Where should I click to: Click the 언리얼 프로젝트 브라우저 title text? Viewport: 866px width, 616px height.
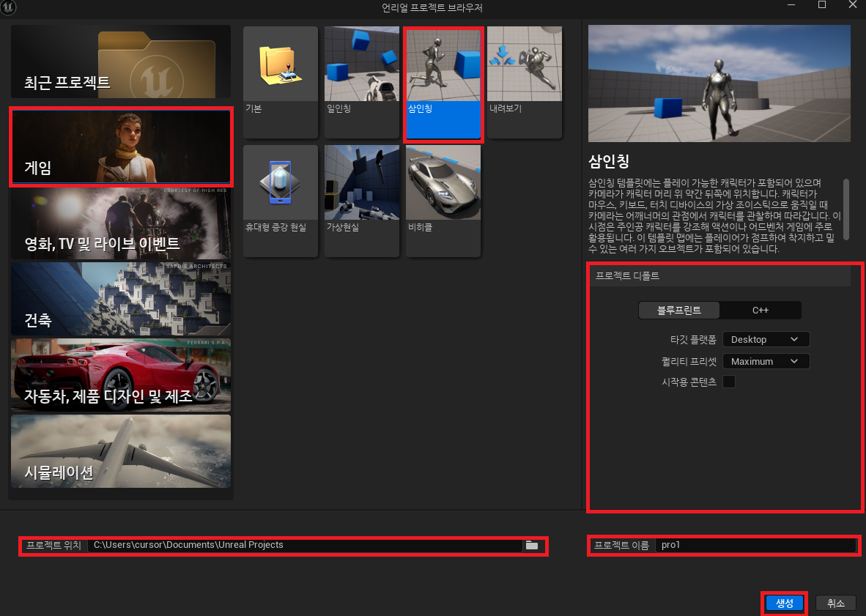(x=432, y=8)
